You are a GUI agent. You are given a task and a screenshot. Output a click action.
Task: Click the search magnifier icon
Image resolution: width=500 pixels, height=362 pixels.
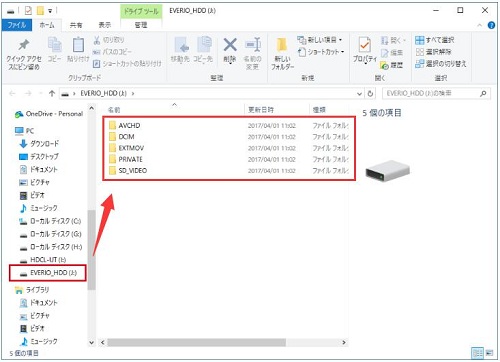pos(483,94)
